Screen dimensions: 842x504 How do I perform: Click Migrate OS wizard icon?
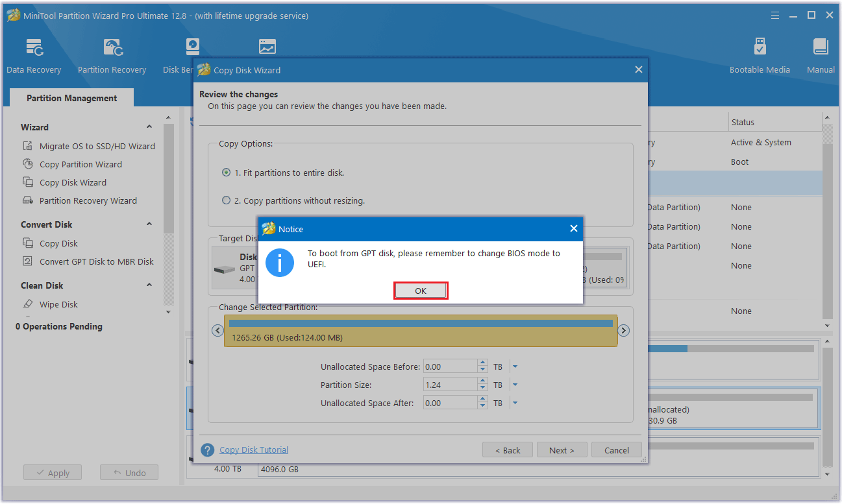click(x=28, y=146)
